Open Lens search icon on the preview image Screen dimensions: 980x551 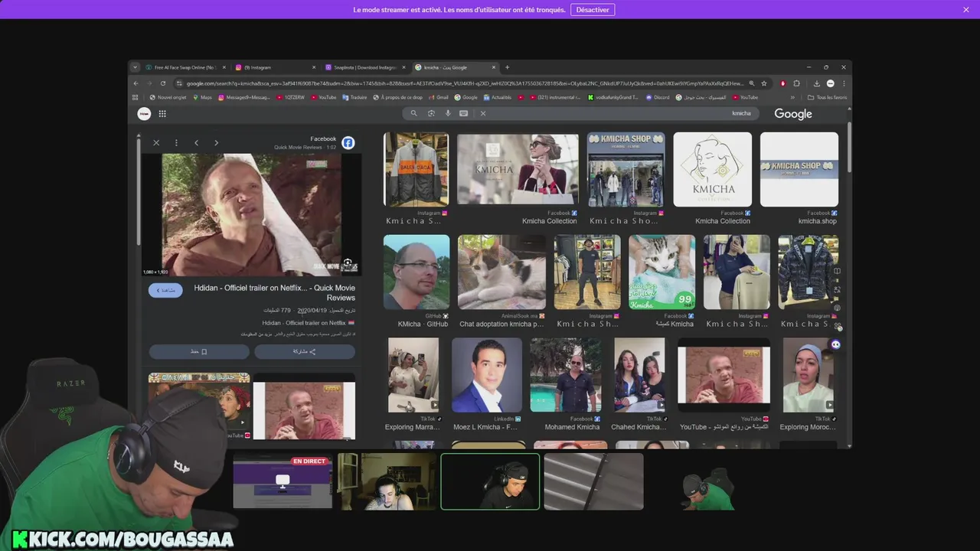348,263
